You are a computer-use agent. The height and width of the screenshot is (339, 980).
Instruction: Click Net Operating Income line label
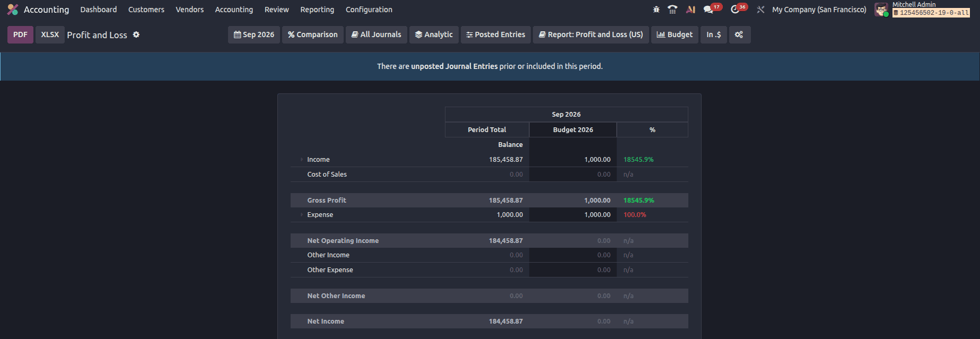343,241
